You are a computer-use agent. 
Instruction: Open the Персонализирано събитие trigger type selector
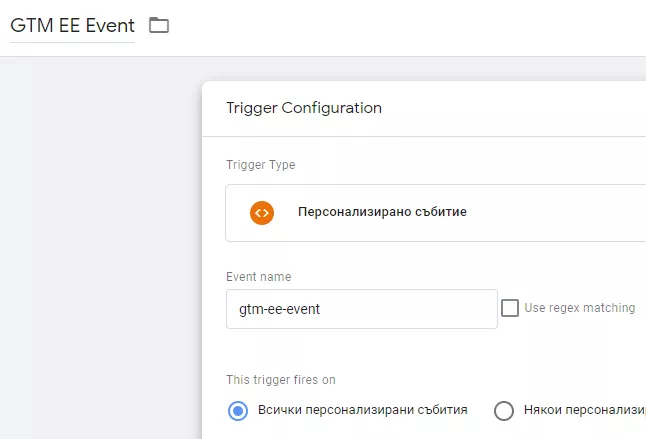[435, 213]
